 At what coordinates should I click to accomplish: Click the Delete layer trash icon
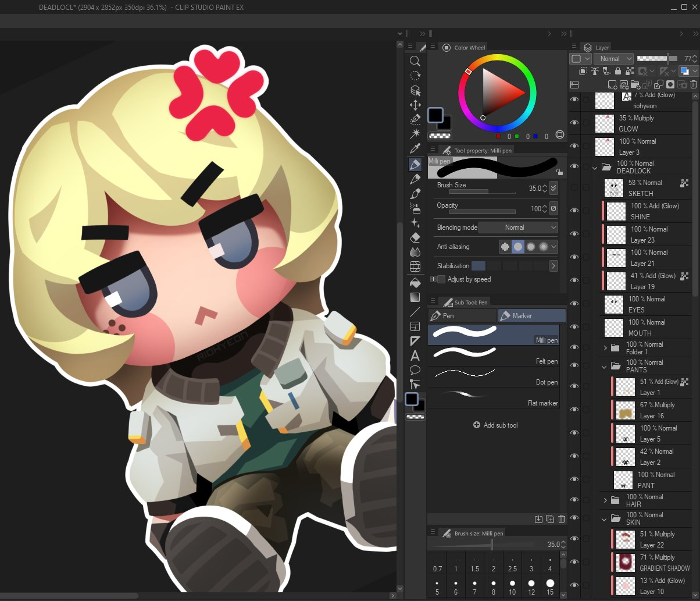(x=693, y=84)
